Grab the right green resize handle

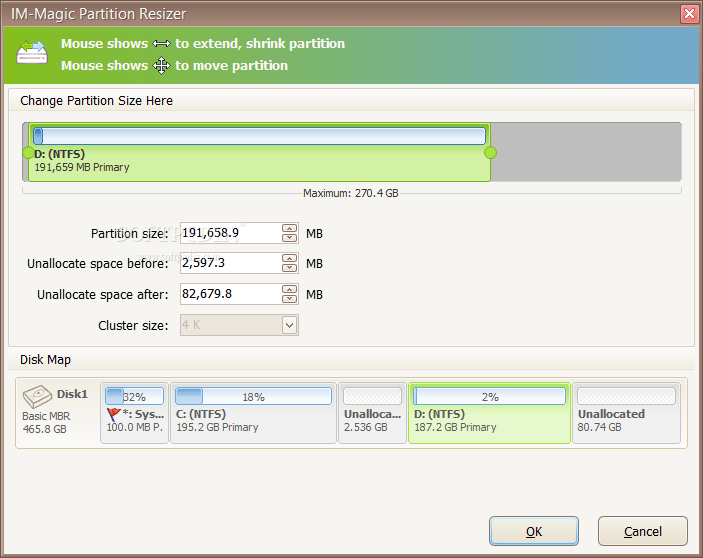pos(490,153)
